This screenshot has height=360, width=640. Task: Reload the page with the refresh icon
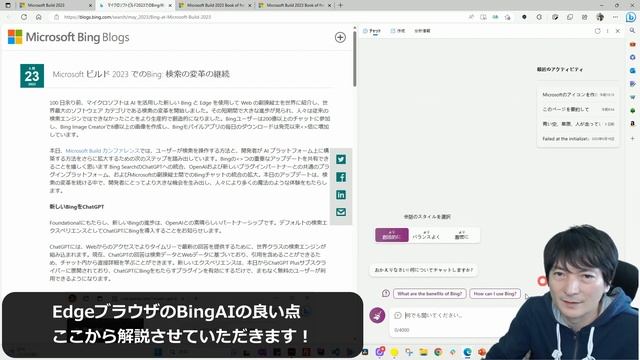pyautogui.click(x=24, y=17)
